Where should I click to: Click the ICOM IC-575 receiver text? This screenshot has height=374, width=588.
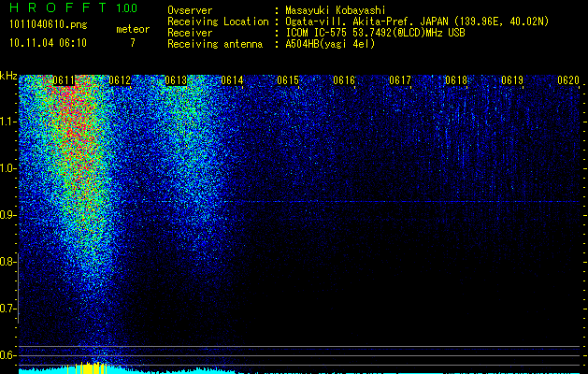coord(375,33)
